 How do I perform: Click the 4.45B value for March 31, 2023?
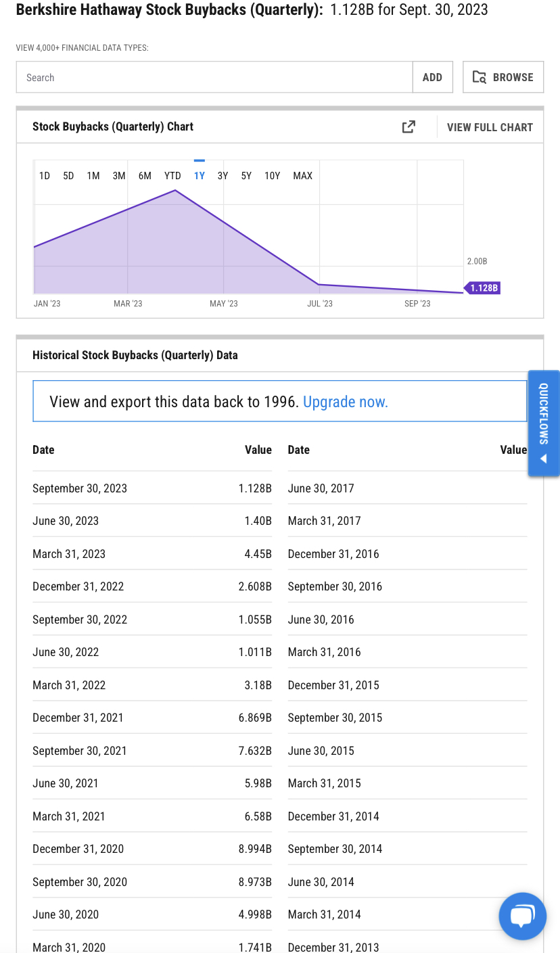[x=258, y=554]
